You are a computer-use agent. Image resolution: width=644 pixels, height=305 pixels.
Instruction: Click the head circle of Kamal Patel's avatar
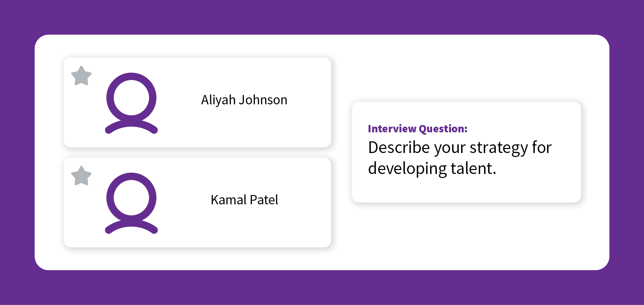(131, 198)
